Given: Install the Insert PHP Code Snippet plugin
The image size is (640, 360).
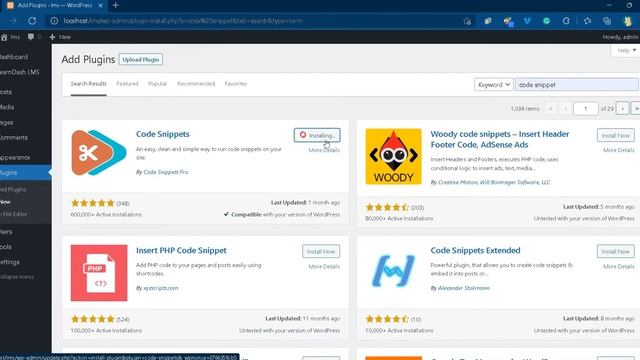Looking at the screenshot, I should (x=321, y=251).
